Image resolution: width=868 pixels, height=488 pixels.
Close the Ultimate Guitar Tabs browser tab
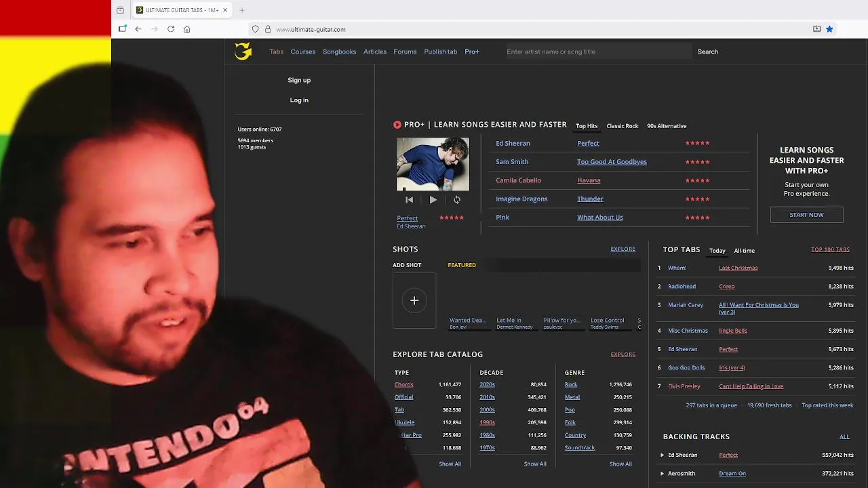[x=225, y=10]
